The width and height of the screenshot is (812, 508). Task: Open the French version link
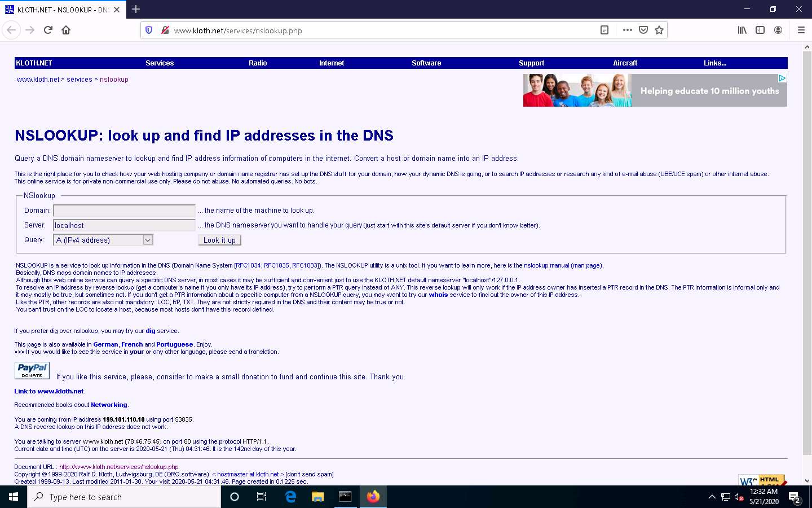coord(132,344)
